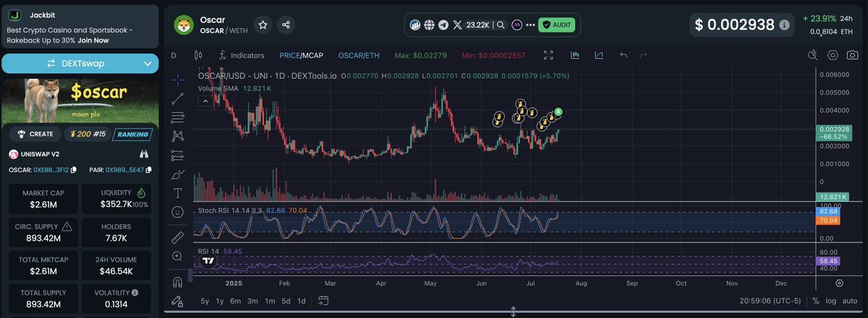Set chart range to 5d
This screenshot has width=868, height=318.
[x=286, y=301]
